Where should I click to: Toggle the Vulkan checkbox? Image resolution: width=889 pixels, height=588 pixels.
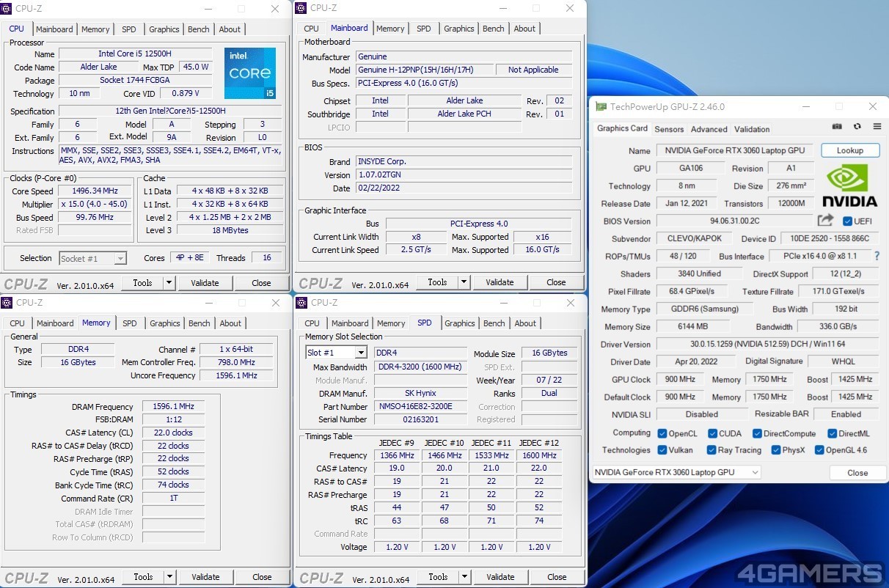(x=662, y=450)
